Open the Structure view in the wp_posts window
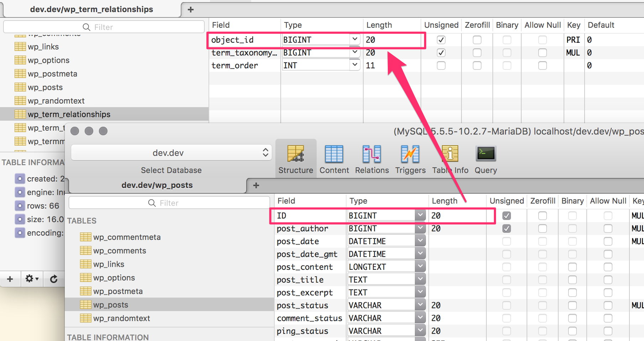Viewport: 644px width, 341px height. 296,159
